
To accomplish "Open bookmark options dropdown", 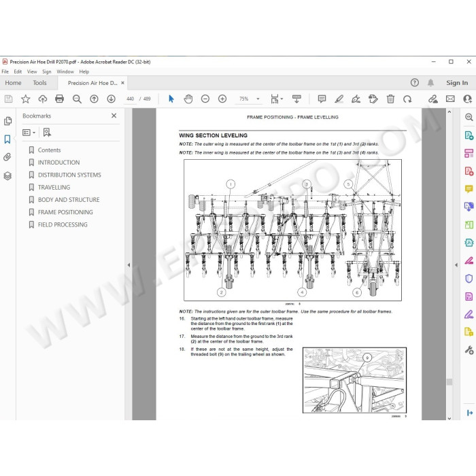I will (29, 133).
